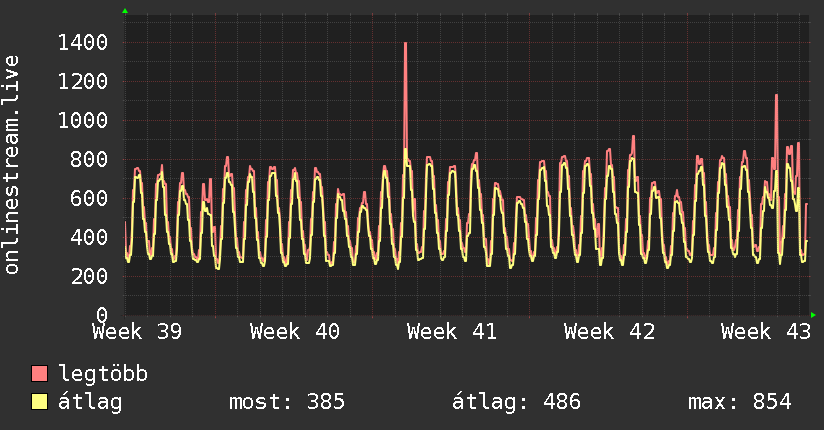Click the most: 385 value
The image size is (824, 430).
(287, 402)
